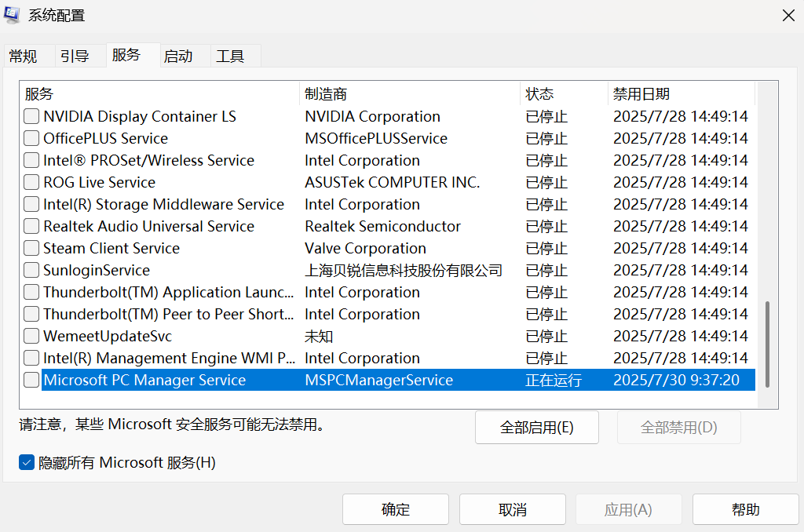Close the 系统配置 window
Screen dimensions: 804x532
pos(788,16)
